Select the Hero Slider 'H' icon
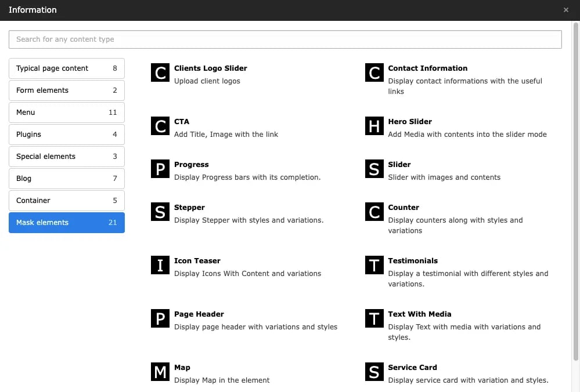 [x=374, y=126]
